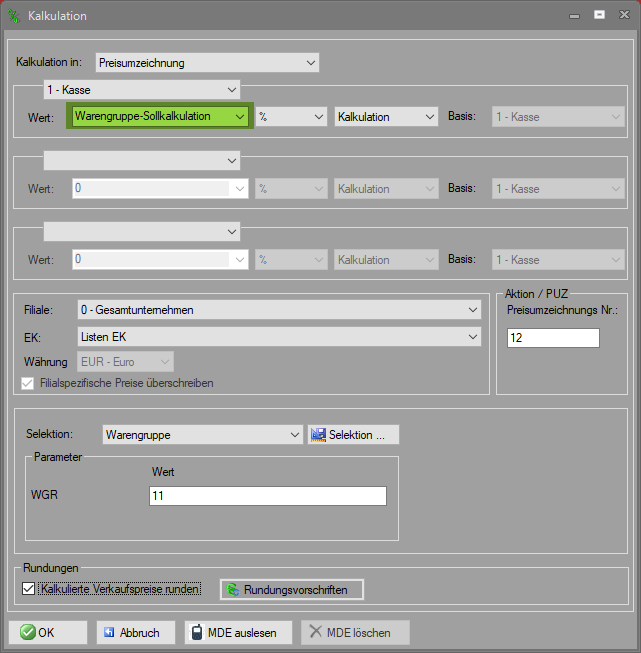The image size is (641, 653).
Task: Click the MDE auslesen button
Action: tap(239, 632)
